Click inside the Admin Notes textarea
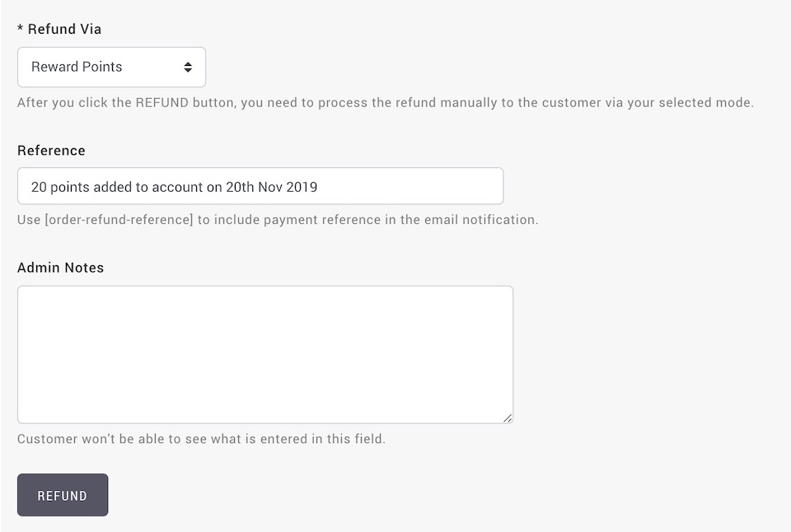This screenshot has width=791, height=532. 265,354
